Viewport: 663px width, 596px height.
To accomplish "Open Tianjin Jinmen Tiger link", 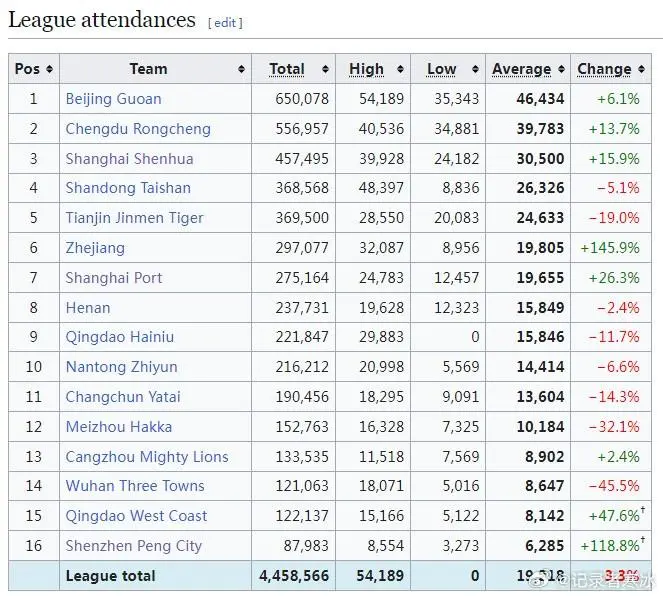I will click(134, 218).
